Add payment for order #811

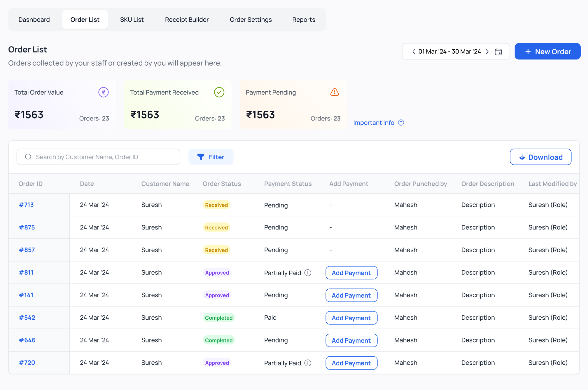pos(351,273)
